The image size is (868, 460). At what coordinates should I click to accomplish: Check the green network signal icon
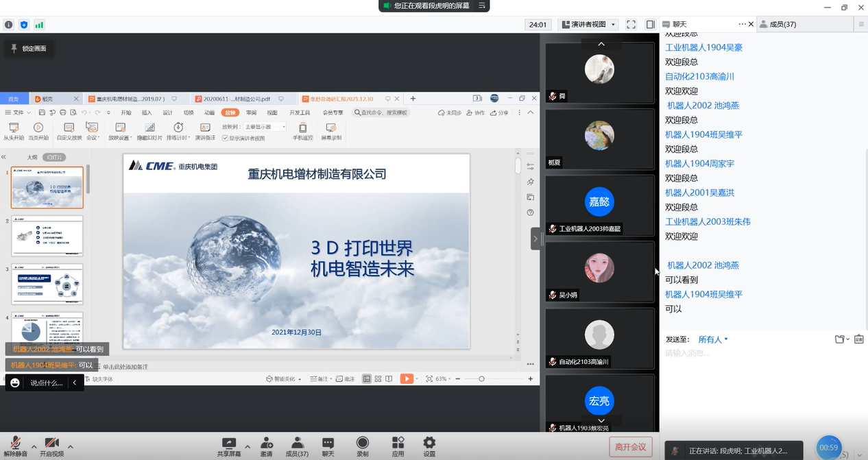(39, 25)
